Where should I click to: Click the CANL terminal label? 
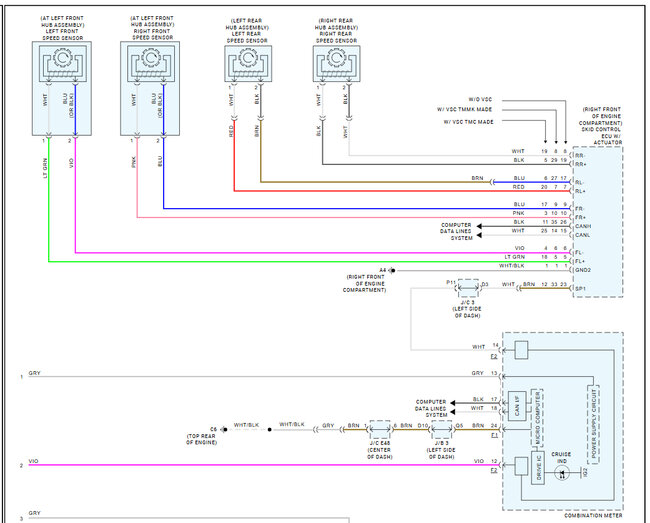tap(582, 235)
